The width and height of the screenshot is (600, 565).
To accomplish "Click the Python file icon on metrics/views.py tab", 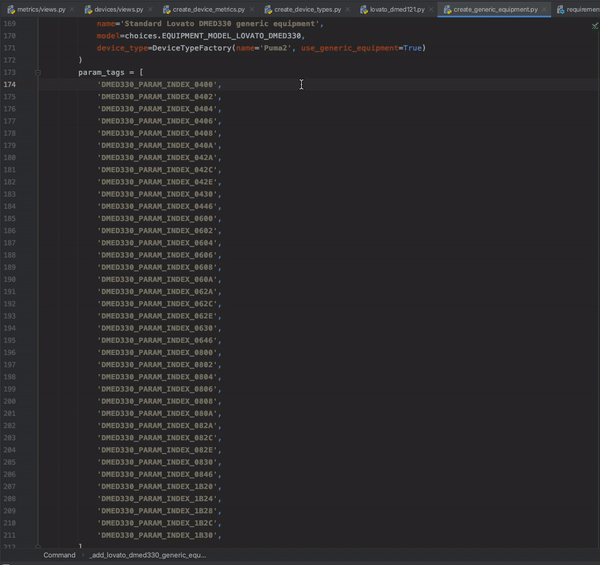I will click(11, 10).
